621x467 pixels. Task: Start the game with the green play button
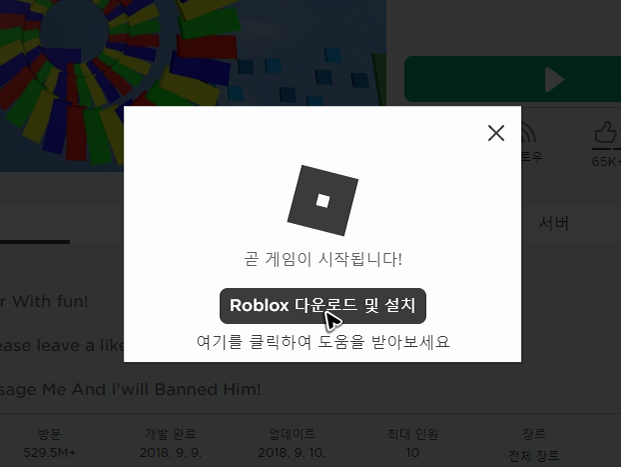click(x=512, y=79)
